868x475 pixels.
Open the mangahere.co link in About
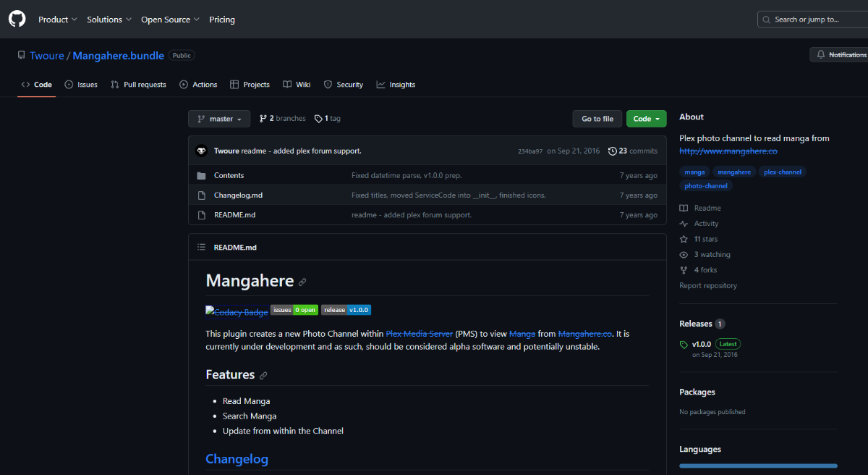(728, 151)
